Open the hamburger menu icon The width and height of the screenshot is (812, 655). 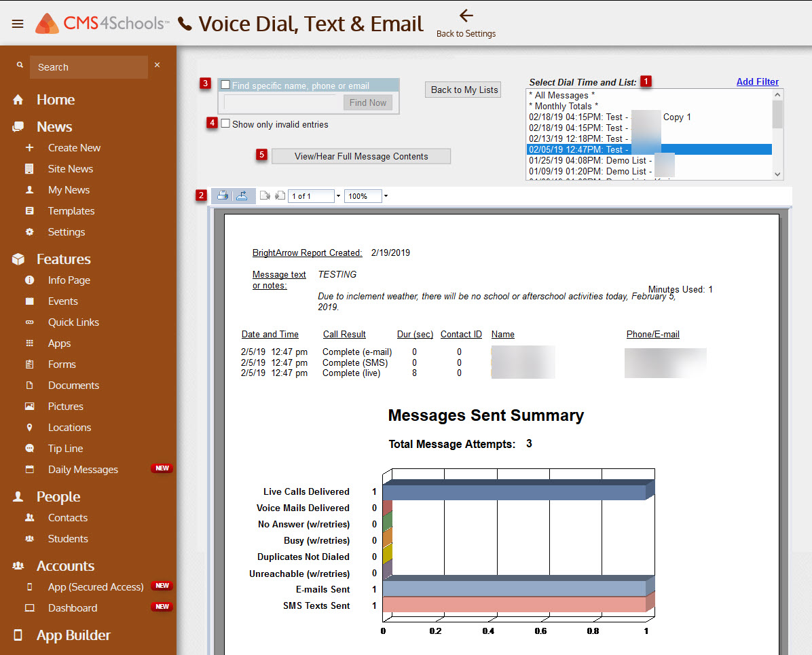point(18,24)
